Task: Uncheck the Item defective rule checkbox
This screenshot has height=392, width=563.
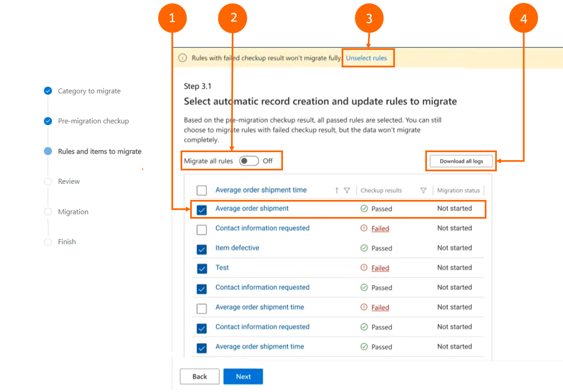Action: [x=202, y=249]
